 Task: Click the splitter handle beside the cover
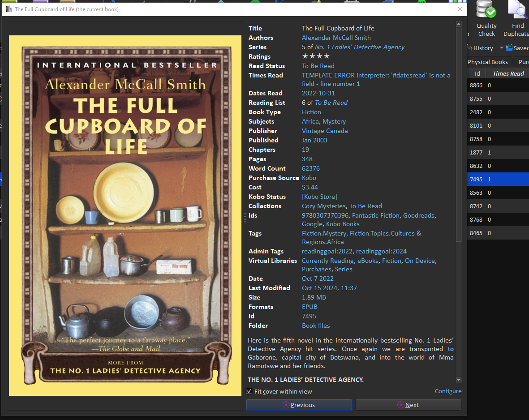click(x=245, y=218)
